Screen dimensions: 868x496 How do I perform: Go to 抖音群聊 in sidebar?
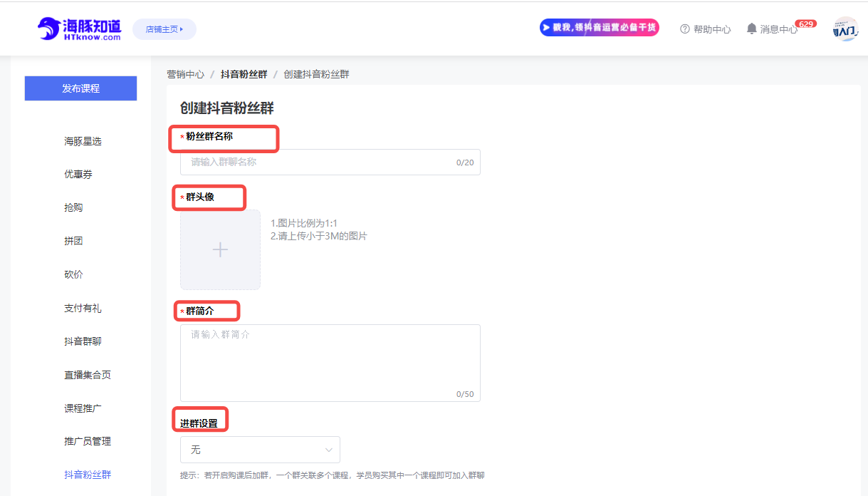83,341
